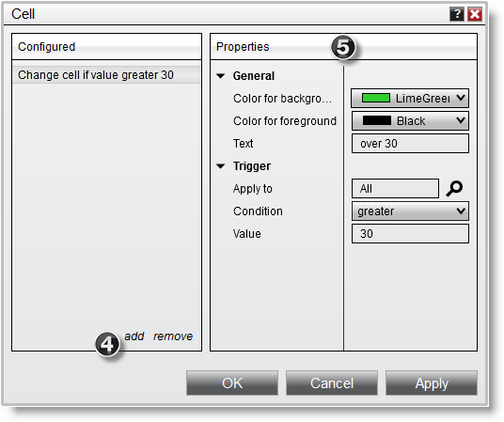Click the Apply to field showing All
Screen dimensions: 504x422
[x=395, y=188]
